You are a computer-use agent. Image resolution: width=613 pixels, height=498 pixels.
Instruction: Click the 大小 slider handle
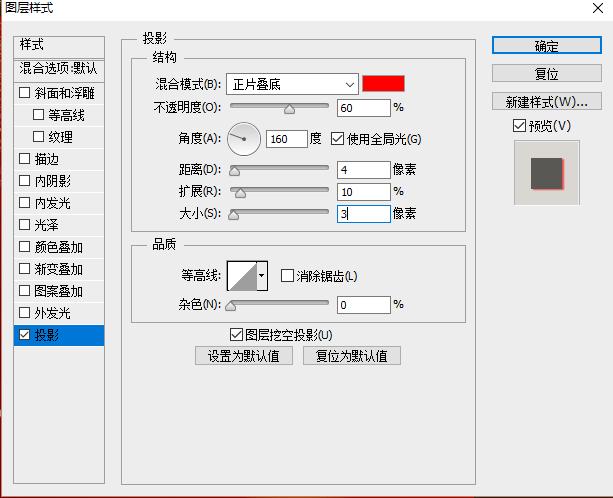[x=234, y=215]
